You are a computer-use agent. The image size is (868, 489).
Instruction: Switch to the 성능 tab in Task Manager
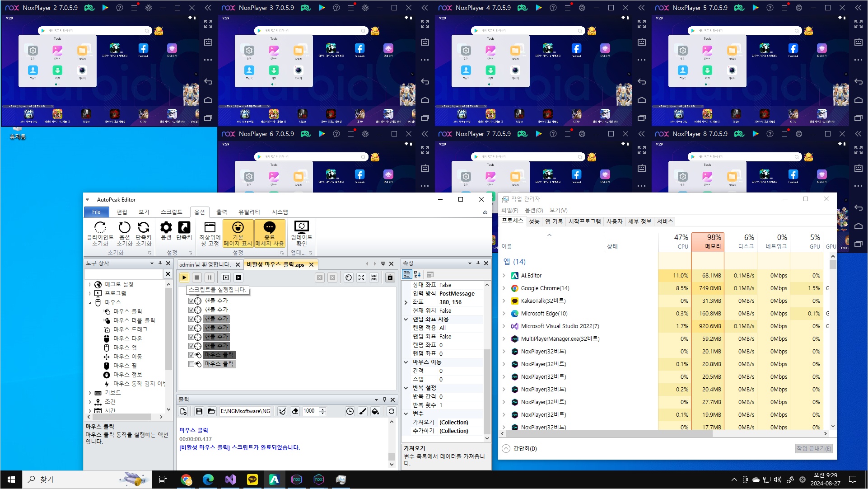point(534,221)
